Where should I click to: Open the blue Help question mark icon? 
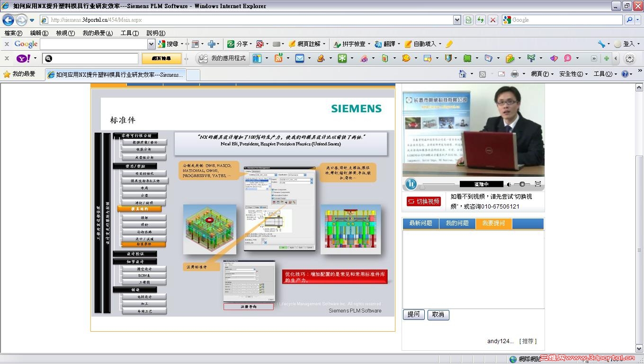tap(625, 74)
